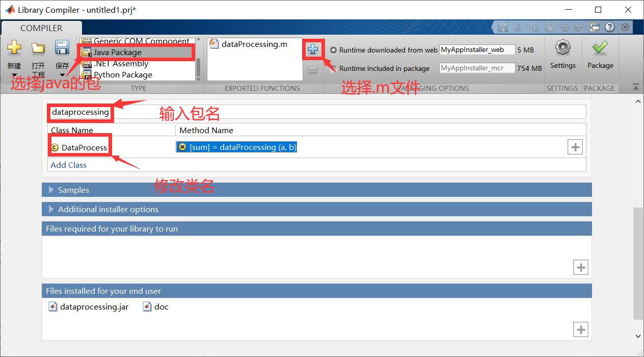Image resolution: width=644 pixels, height=357 pixels.
Task: Click the Open project (打开工程) folder icon
Action: (38, 48)
